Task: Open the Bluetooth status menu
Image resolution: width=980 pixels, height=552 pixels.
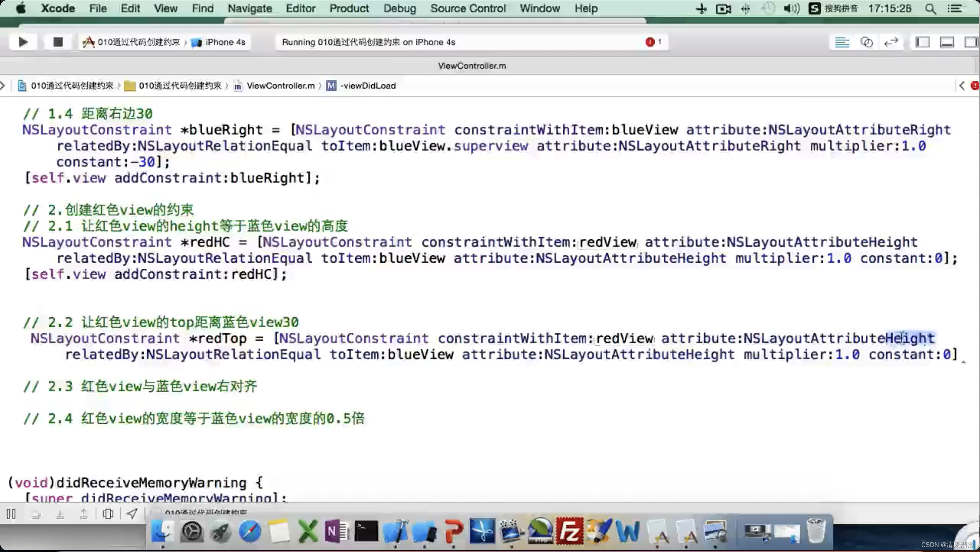Action: click(745, 8)
